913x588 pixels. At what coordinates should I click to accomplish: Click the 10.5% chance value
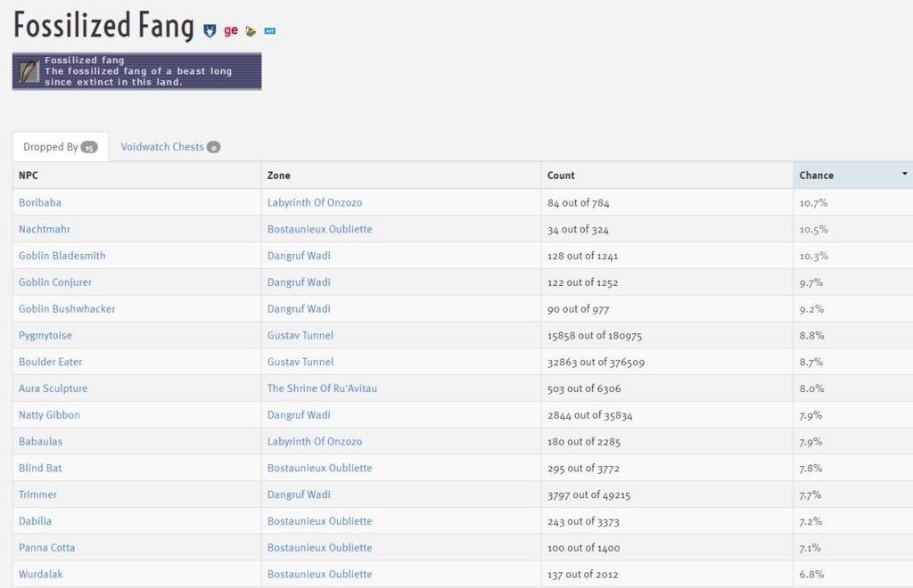point(813,230)
